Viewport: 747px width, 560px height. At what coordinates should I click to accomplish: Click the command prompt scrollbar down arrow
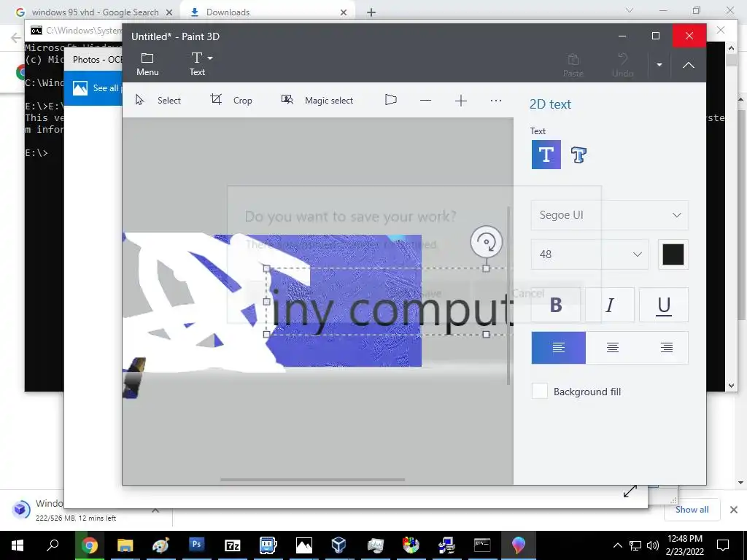point(731,386)
